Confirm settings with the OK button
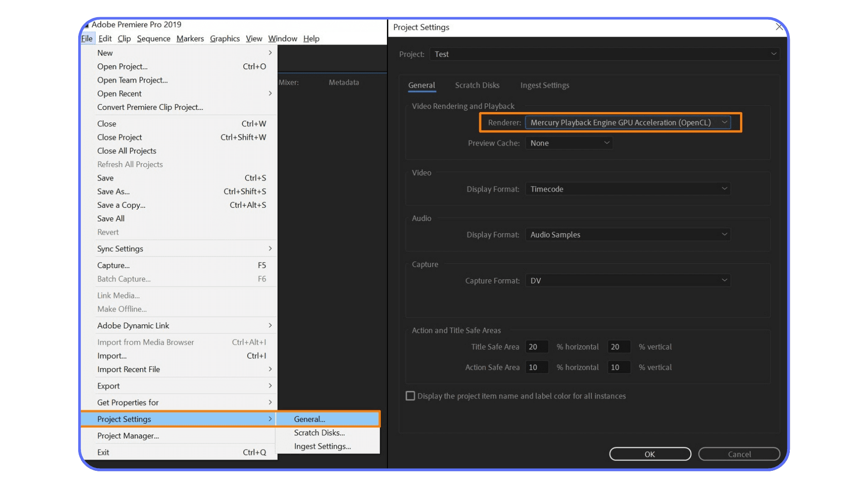The height and width of the screenshot is (488, 868). click(650, 454)
